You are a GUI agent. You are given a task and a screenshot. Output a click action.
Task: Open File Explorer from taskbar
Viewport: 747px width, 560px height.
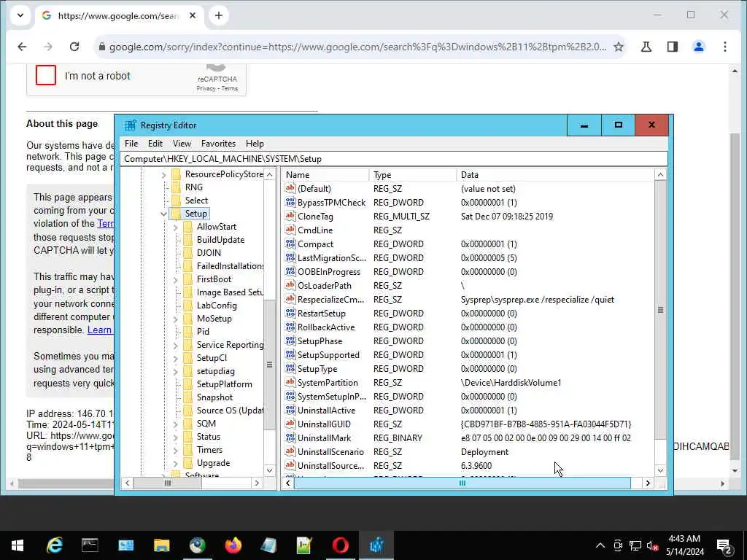tap(161, 545)
